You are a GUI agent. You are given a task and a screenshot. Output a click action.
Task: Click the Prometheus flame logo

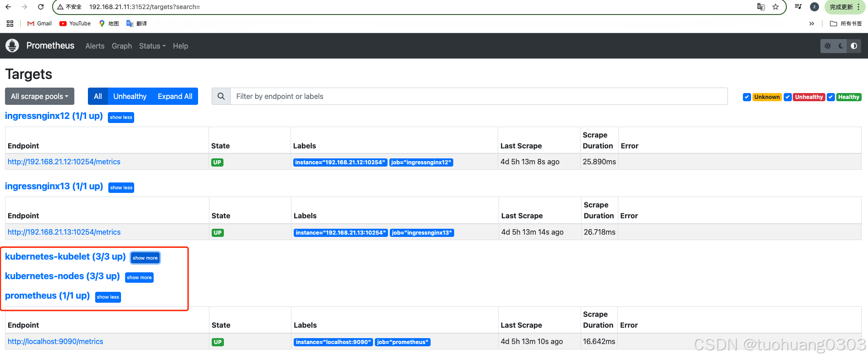point(12,45)
